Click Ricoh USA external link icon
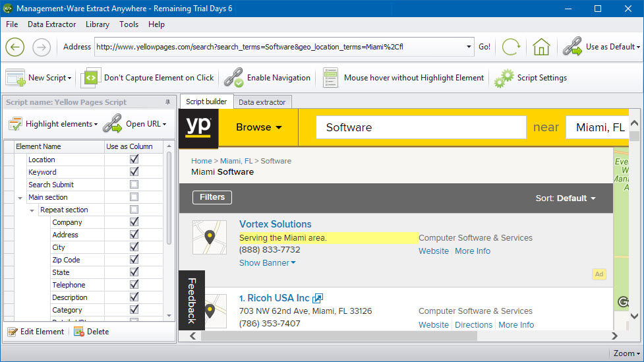 point(318,298)
